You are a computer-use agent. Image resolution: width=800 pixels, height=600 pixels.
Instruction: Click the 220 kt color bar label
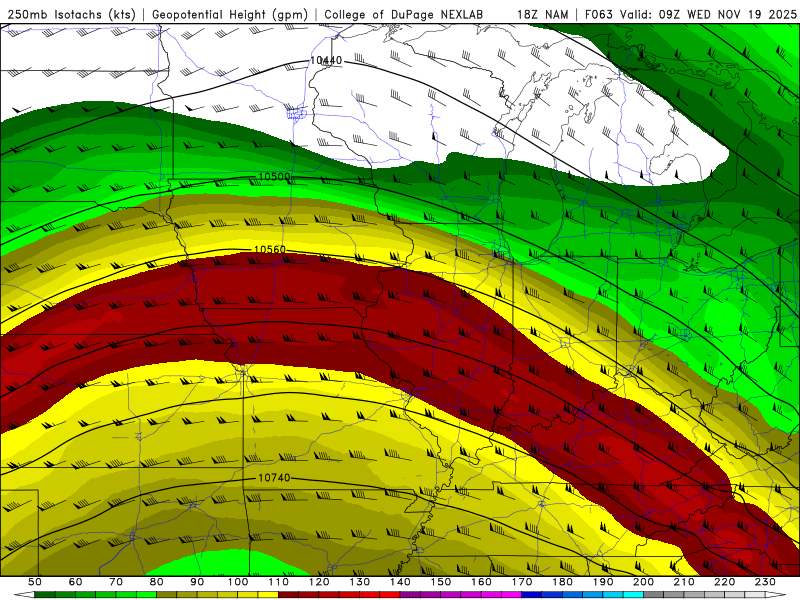[x=725, y=582]
